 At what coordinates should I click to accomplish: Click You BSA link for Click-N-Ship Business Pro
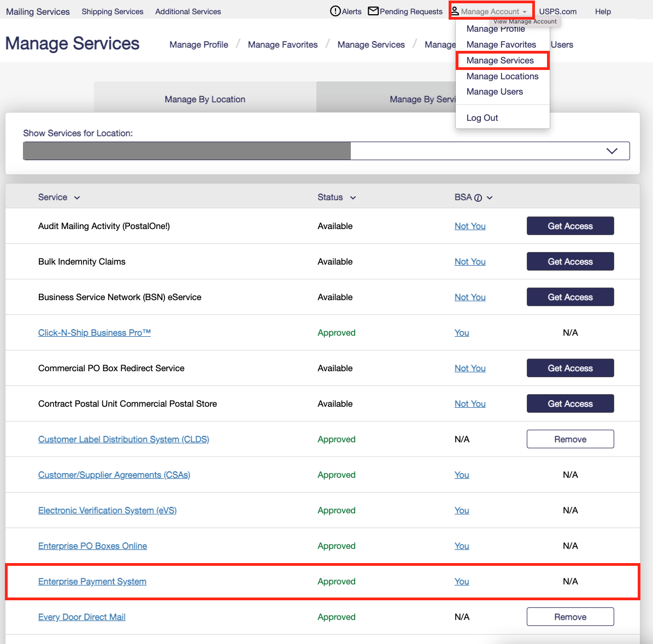coord(461,333)
